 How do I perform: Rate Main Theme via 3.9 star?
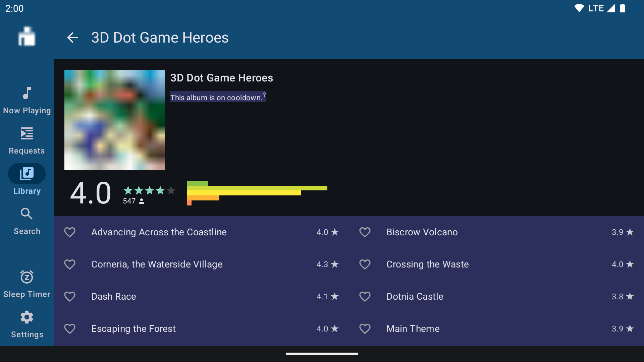[623, 328]
